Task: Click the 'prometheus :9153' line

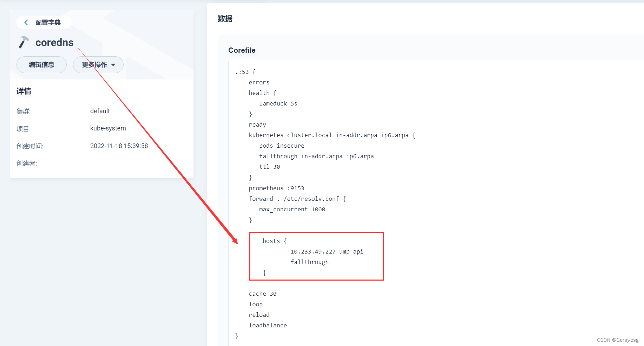Action: [x=276, y=188]
